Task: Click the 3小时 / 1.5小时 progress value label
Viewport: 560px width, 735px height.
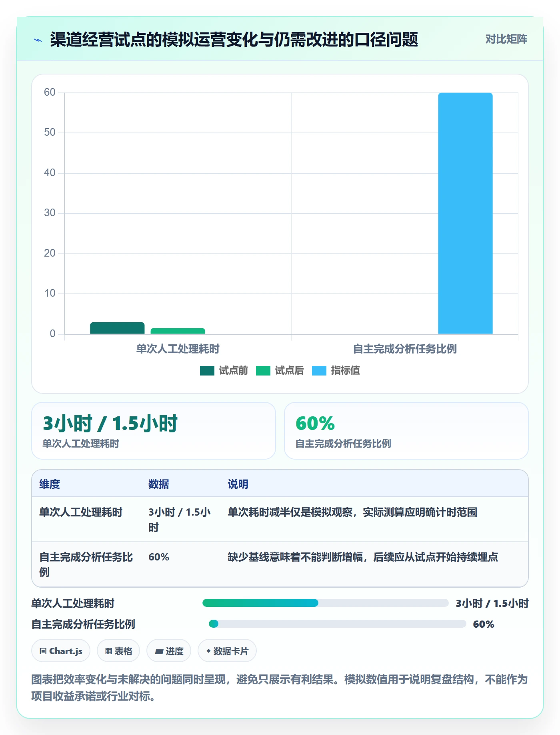Action: coord(492,603)
